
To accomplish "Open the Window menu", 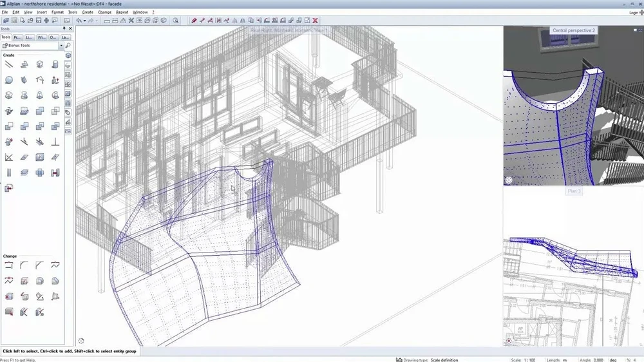I will [140, 12].
